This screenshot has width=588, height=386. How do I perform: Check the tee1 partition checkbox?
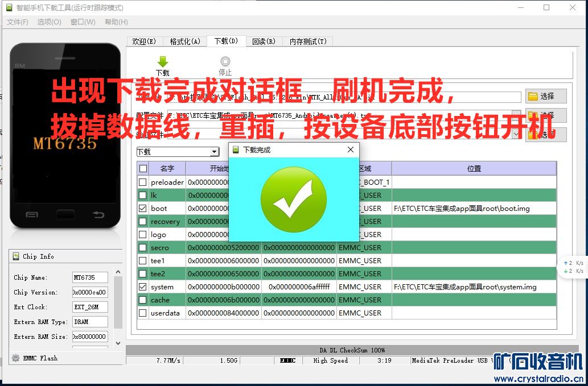142,261
